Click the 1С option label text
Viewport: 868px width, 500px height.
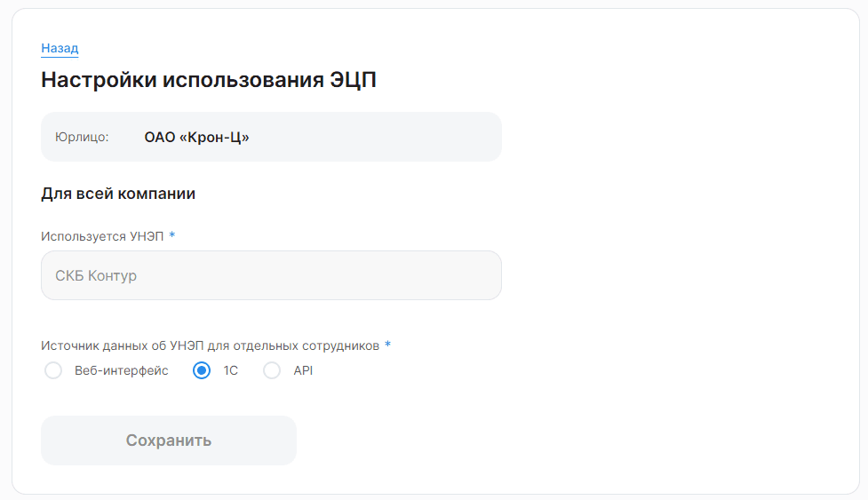[231, 370]
